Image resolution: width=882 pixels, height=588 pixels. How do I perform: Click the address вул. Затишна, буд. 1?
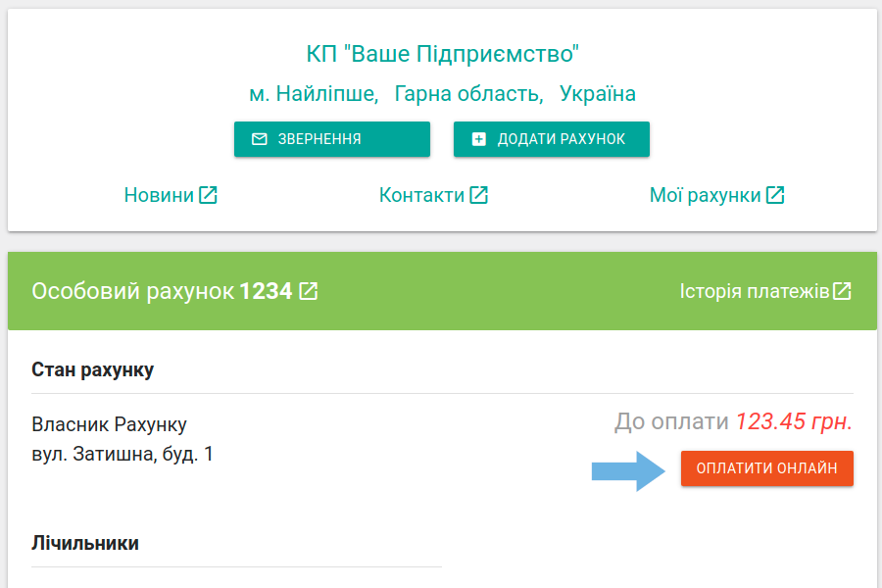(x=122, y=454)
